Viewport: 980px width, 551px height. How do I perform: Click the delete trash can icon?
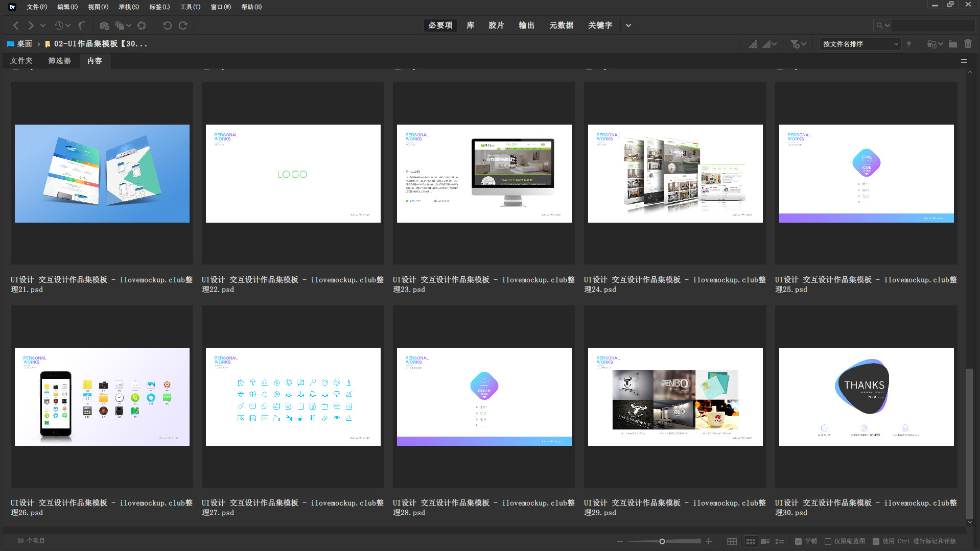pyautogui.click(x=968, y=44)
